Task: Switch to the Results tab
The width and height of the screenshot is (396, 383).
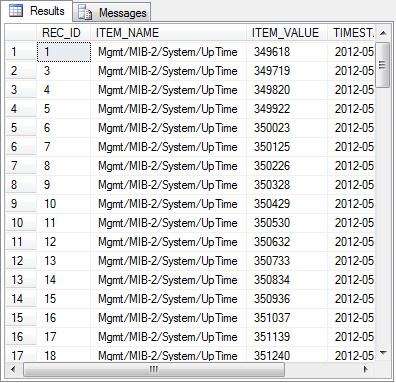Action: pos(37,11)
